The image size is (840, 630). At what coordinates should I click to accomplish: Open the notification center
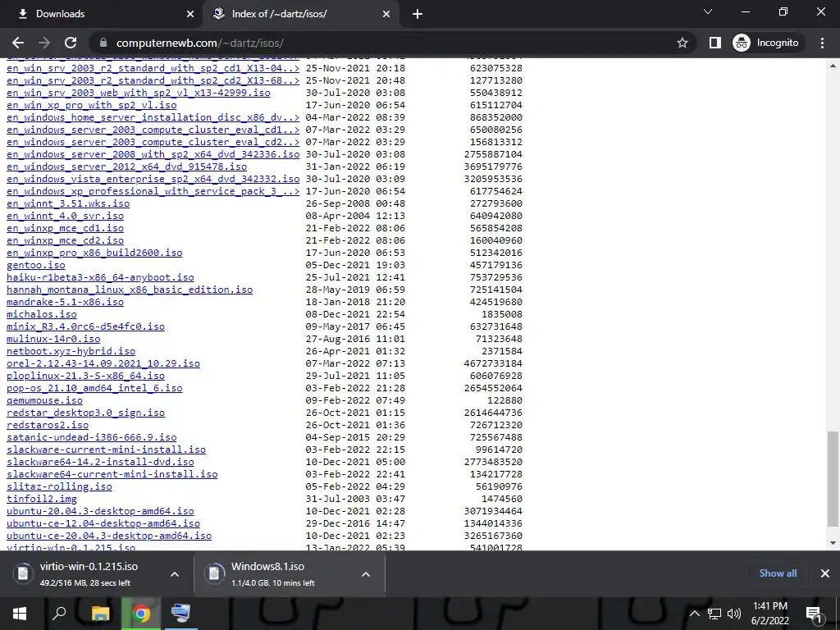814,614
